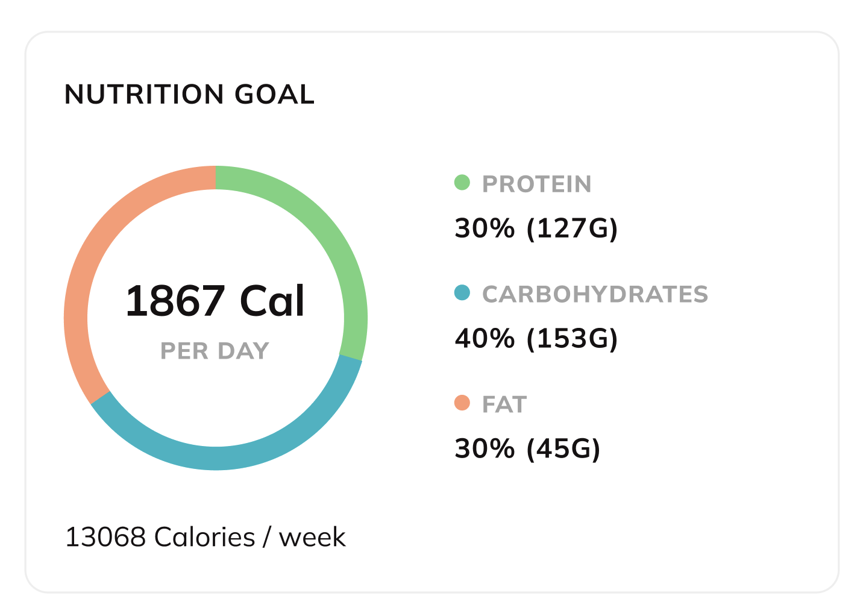This screenshot has height=616, width=863.
Task: Click the word GOAL in the card title
Action: point(274,95)
